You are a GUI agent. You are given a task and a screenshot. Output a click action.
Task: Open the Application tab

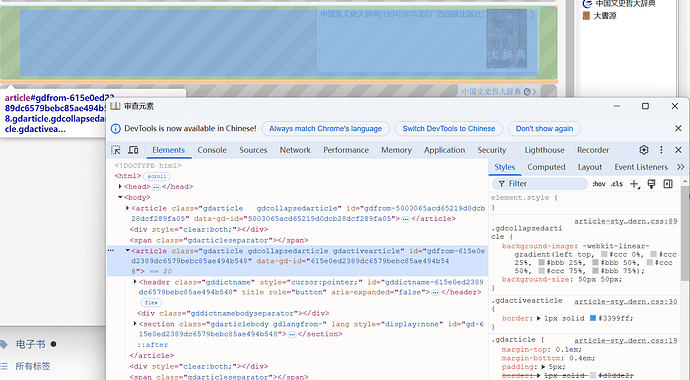(x=444, y=150)
